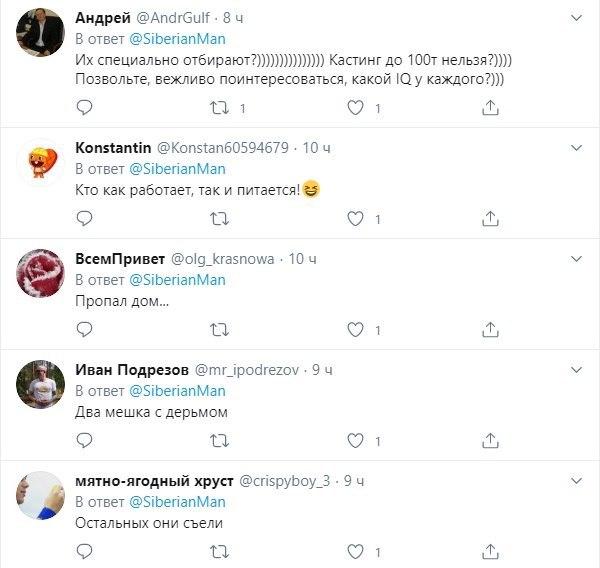Open Konstantin's profile avatar
Viewport: 600px width, 568px height.
(42, 163)
